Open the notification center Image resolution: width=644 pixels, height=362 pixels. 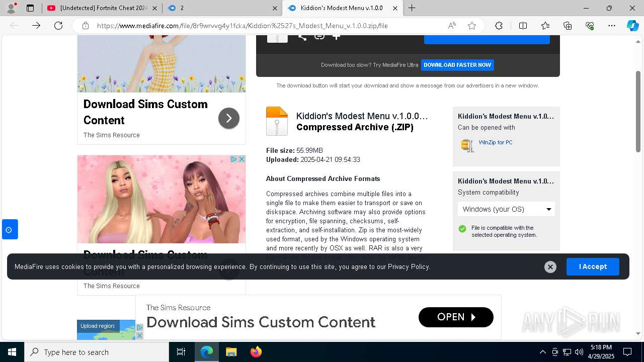[627, 352]
